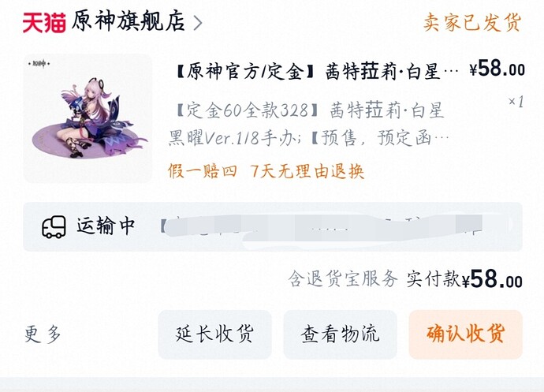This screenshot has height=392, width=544.
Task: Open 假一赔四 guarantee tag
Action: pos(203,171)
